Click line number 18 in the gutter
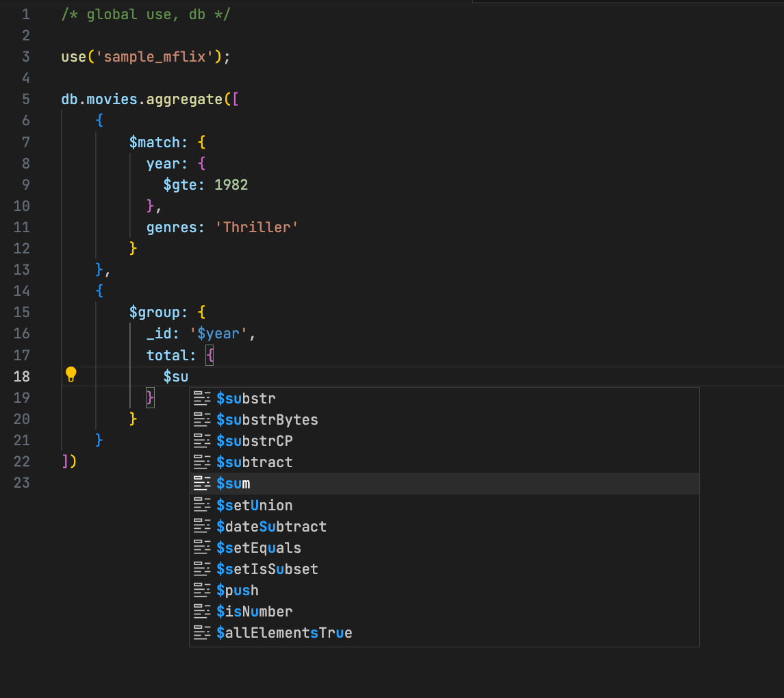784x698 pixels. (x=21, y=376)
